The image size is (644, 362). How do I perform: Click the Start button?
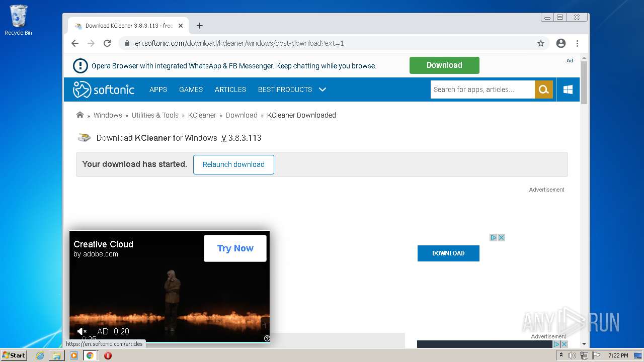(14, 355)
